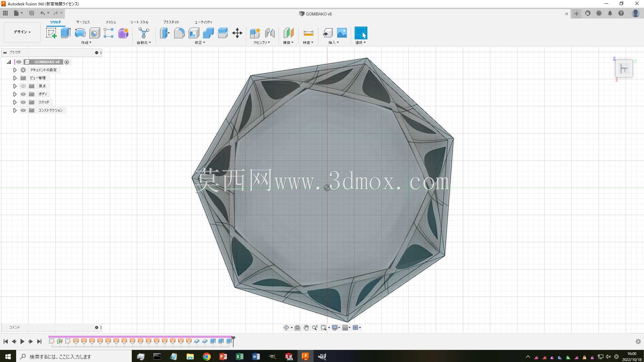This screenshot has width=644, height=362.
Task: Activate GOMIBAKO v8 component radio button
Action: 67,62
